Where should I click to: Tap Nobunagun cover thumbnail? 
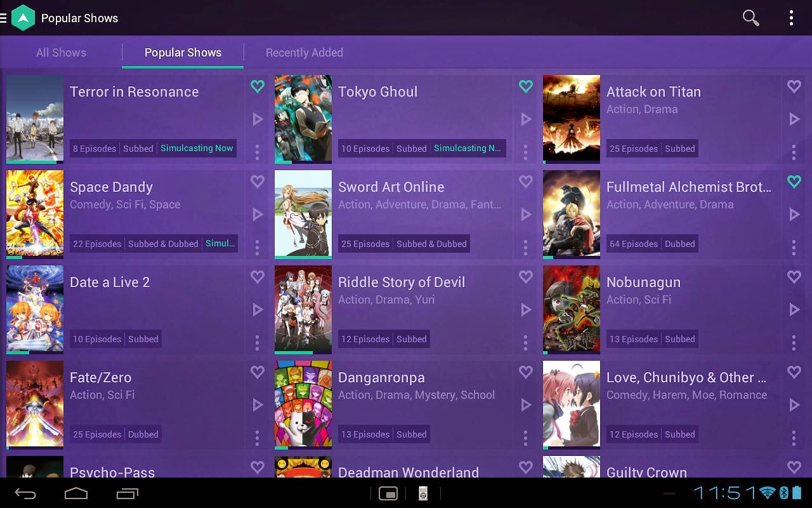coord(572,310)
